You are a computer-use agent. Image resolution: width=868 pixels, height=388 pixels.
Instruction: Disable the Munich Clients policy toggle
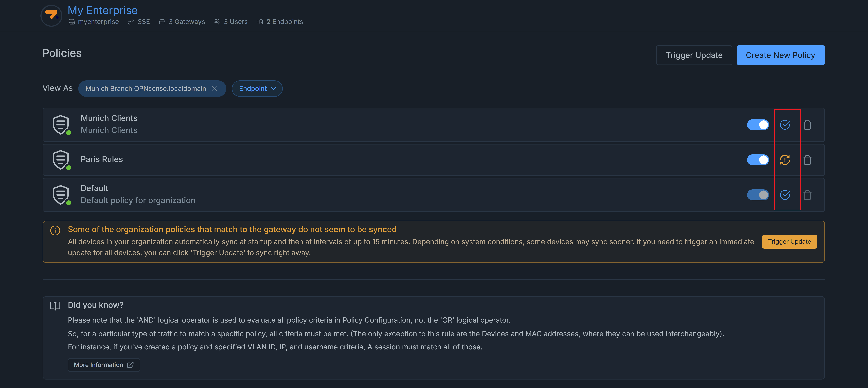point(758,125)
